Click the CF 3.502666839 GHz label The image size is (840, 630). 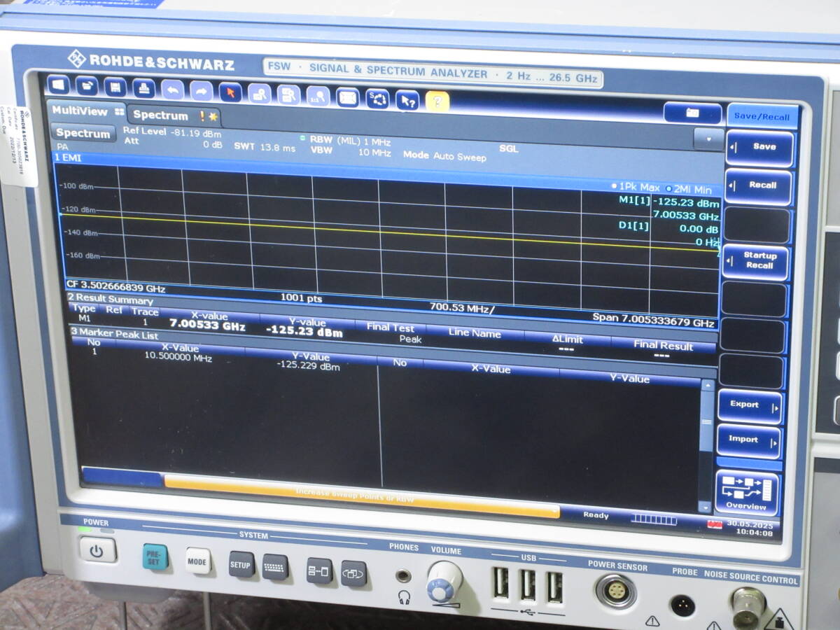click(116, 286)
